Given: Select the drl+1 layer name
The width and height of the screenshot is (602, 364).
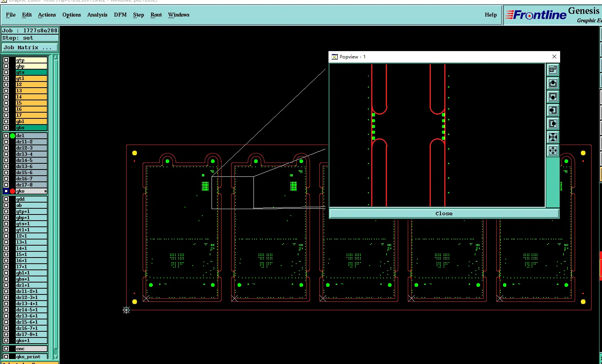Looking at the screenshot, I should (31, 285).
